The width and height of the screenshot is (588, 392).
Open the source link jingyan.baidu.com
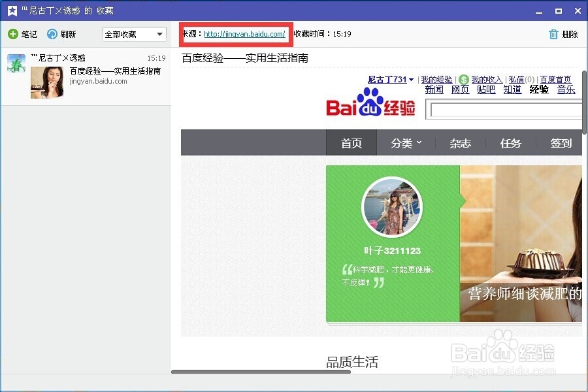click(244, 34)
